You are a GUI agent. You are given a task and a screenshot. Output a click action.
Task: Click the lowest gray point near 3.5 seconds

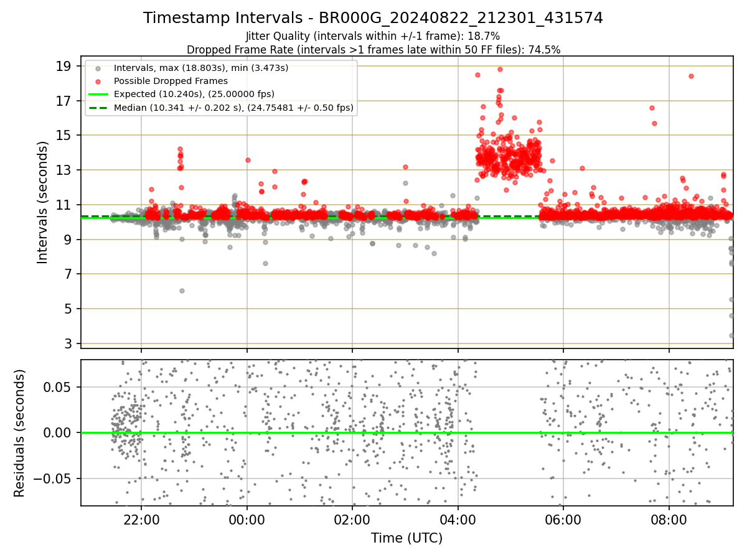[x=731, y=335]
